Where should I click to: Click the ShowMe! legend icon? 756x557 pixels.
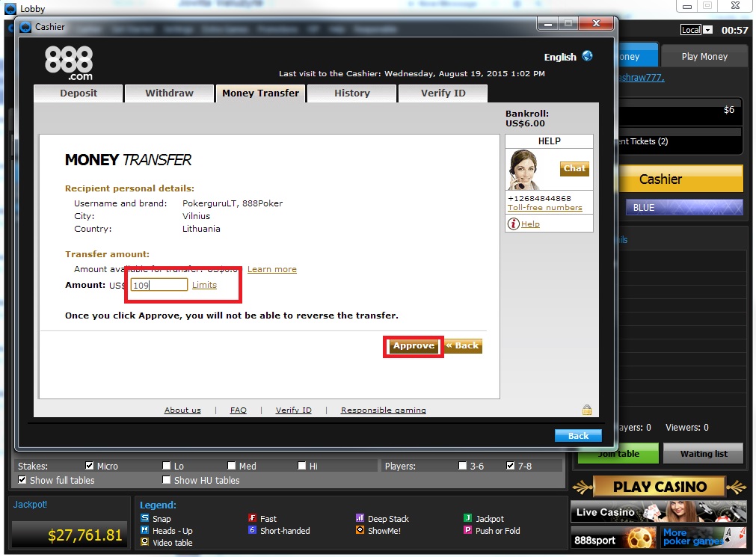[x=360, y=530]
